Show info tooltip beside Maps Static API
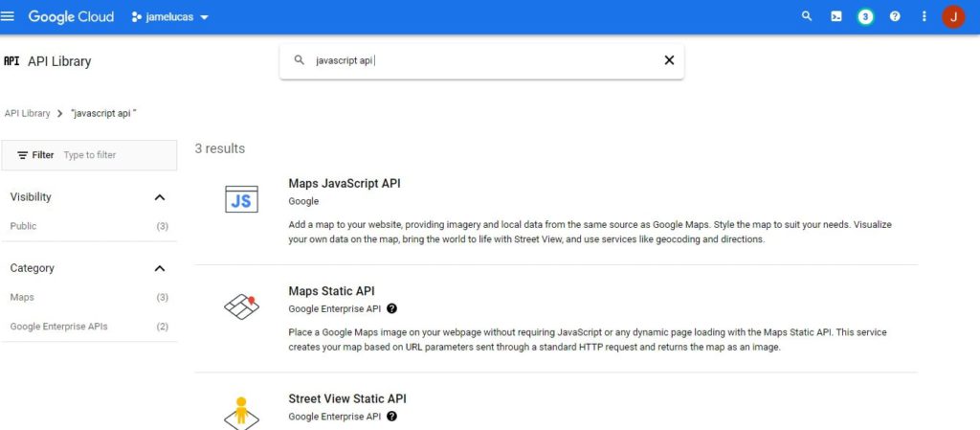This screenshot has width=980, height=430. (x=391, y=309)
